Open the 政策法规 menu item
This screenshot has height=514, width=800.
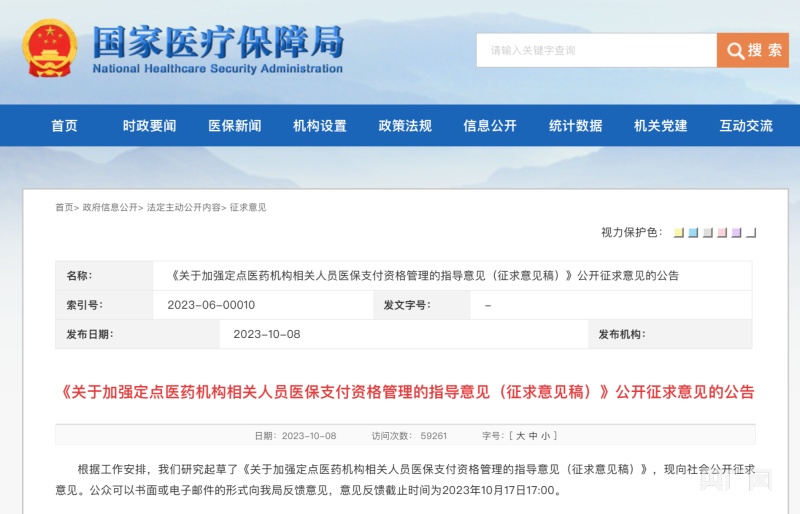405,126
